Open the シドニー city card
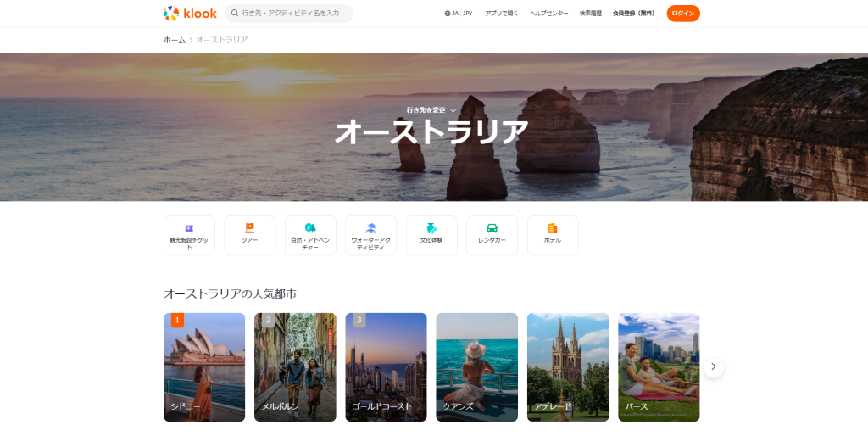This screenshot has height=436, width=868. 204,367
